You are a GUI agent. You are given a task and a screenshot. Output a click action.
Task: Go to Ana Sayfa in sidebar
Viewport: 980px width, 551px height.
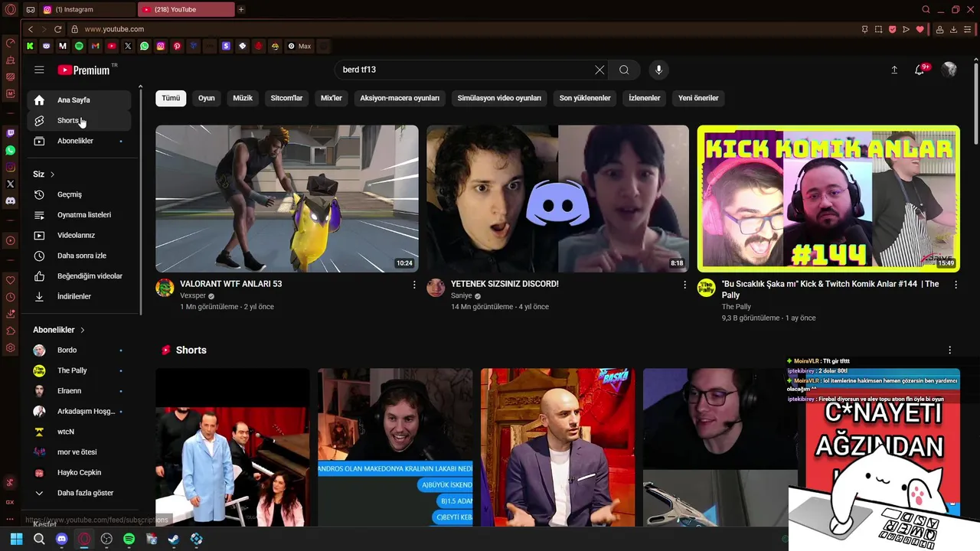80,100
